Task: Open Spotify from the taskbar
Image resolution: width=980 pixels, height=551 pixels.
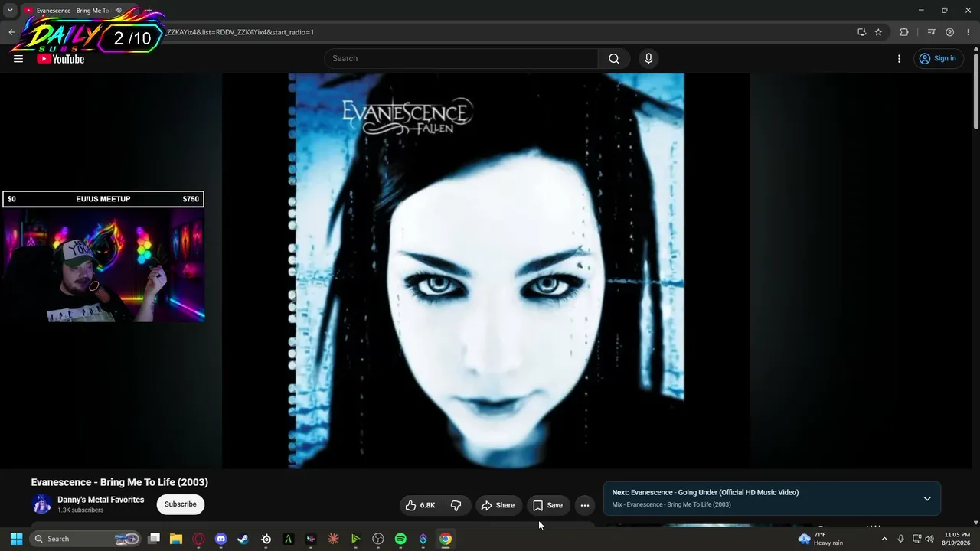Action: pos(400,539)
